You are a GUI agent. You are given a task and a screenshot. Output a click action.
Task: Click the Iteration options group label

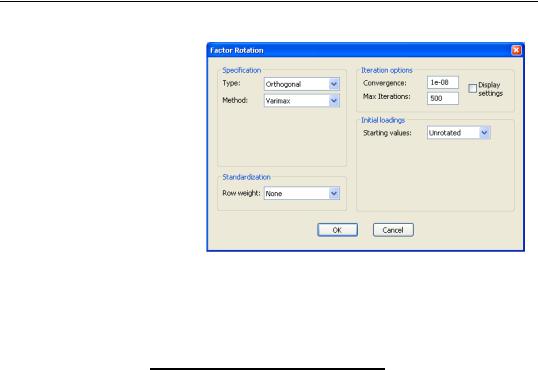387,70
